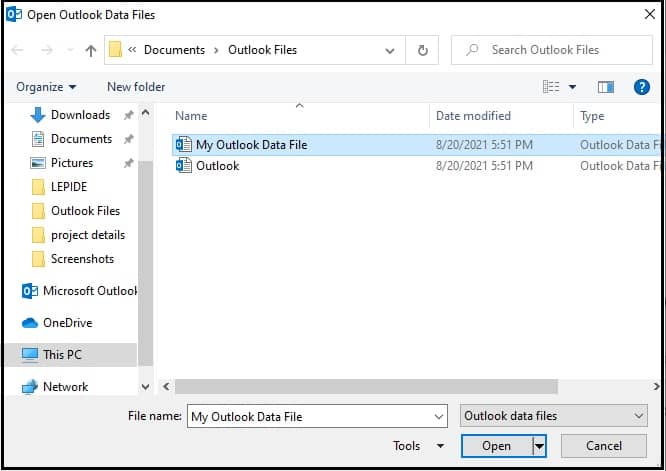
Task: Click sidebar scrollbar up arrow
Action: [x=146, y=113]
